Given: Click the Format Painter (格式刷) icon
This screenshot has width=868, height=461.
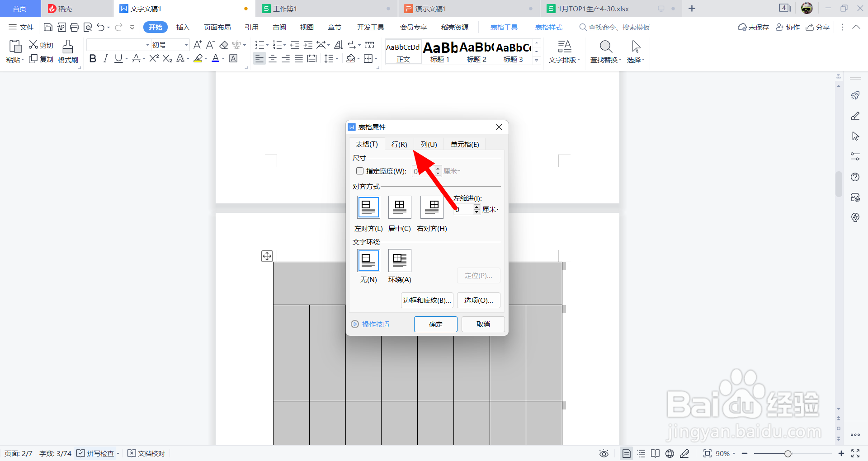Looking at the screenshot, I should pyautogui.click(x=68, y=47).
